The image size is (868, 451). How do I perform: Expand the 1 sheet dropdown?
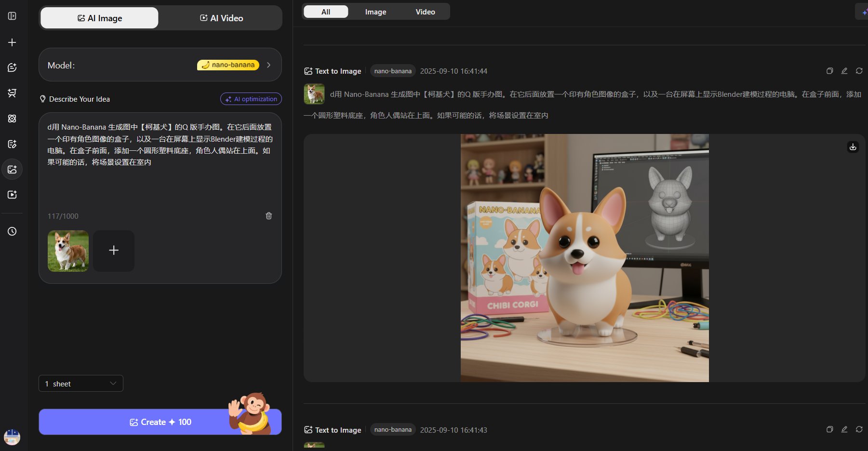coord(81,384)
